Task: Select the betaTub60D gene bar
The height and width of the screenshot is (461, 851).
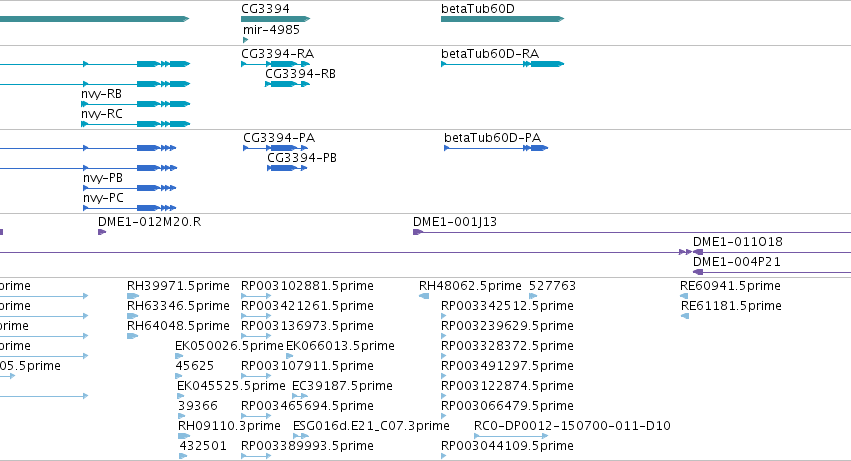Action: pyautogui.click(x=503, y=19)
